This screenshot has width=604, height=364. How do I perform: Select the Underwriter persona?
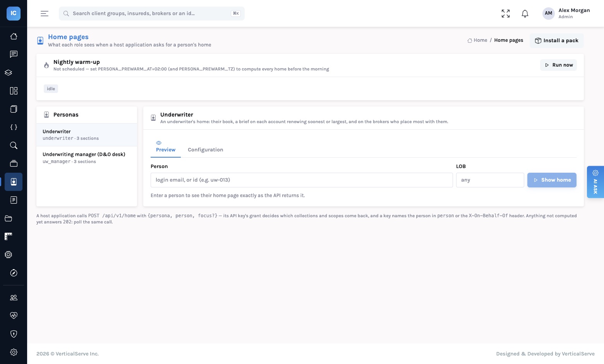[87, 135]
